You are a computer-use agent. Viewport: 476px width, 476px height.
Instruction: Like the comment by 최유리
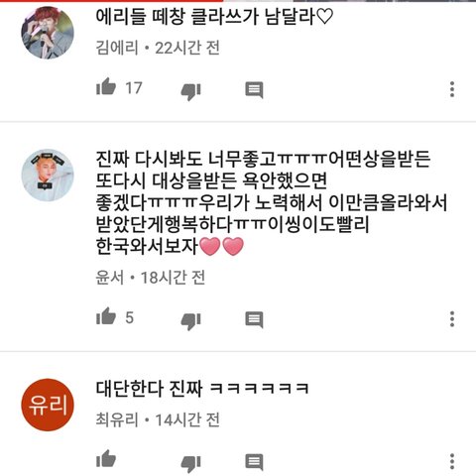106,459
